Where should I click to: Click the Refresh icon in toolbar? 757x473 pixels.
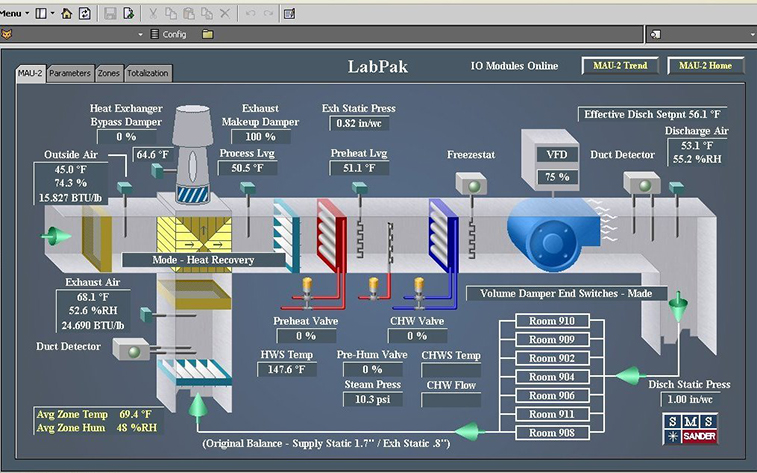(x=85, y=14)
